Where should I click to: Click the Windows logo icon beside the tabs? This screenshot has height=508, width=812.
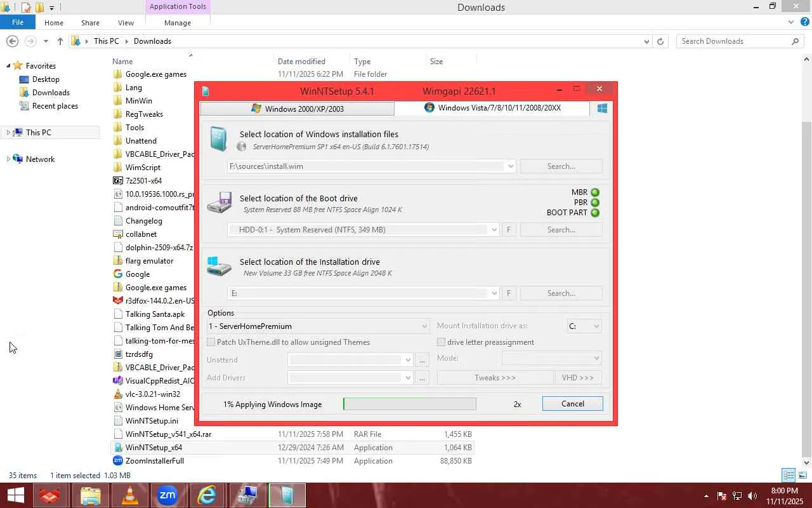602,108
